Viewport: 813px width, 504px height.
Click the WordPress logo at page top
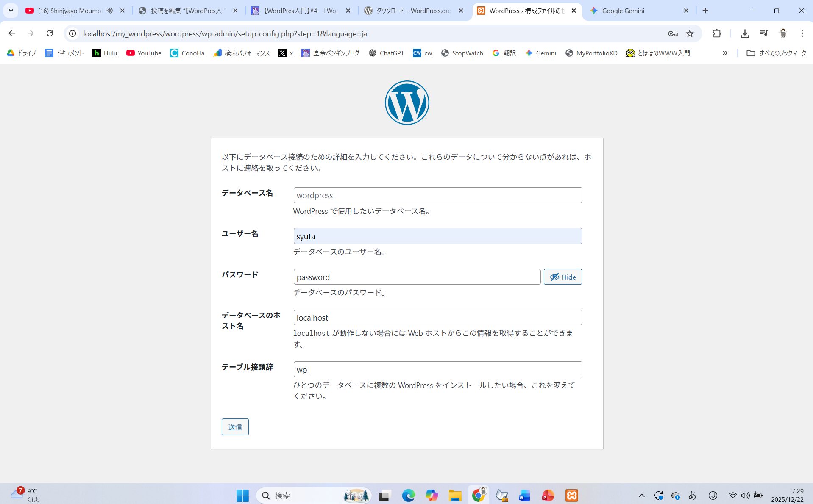click(x=406, y=103)
